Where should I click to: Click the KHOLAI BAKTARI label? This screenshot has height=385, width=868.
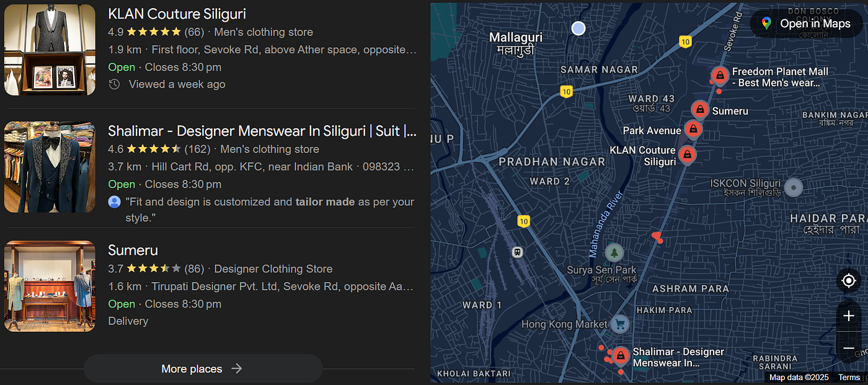(x=474, y=374)
